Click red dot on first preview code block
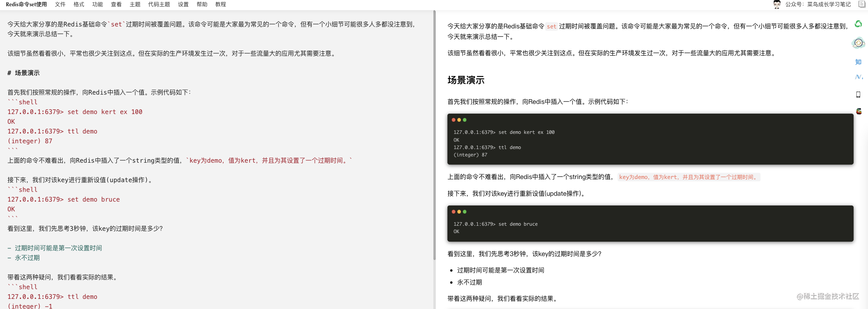 coord(454,120)
